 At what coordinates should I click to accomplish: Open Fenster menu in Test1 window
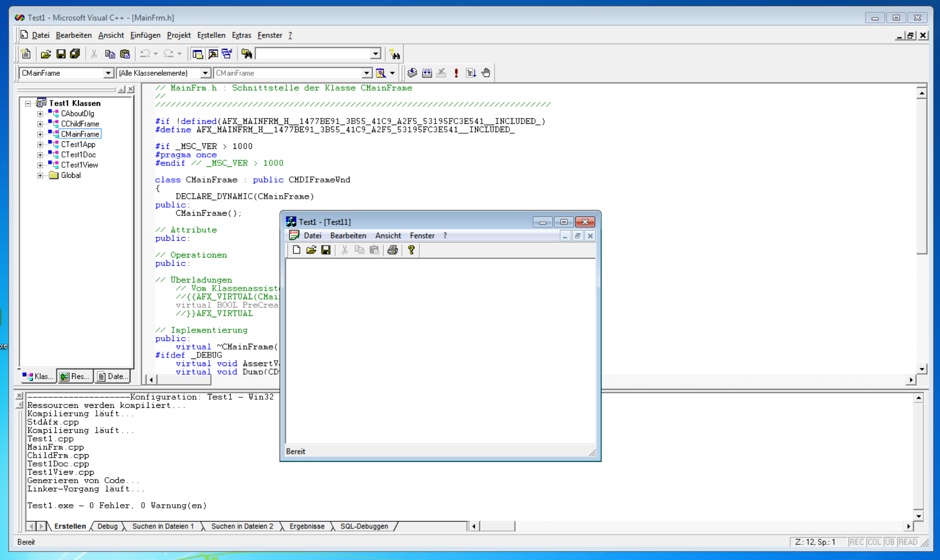tap(422, 236)
